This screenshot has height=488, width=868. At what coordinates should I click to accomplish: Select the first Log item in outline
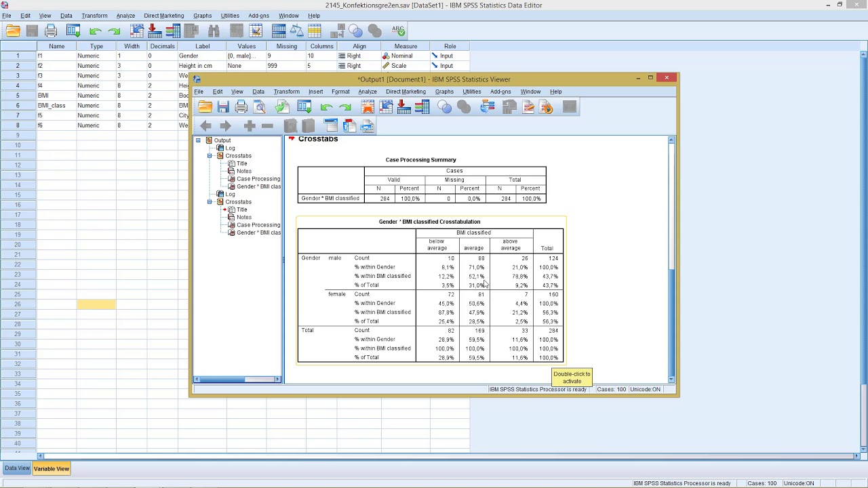[x=230, y=148]
